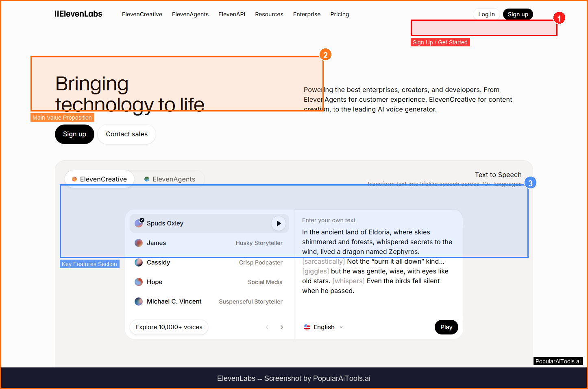Select the Cassidy voice avatar
Viewport: 588px width, 389px height.
[139, 262]
